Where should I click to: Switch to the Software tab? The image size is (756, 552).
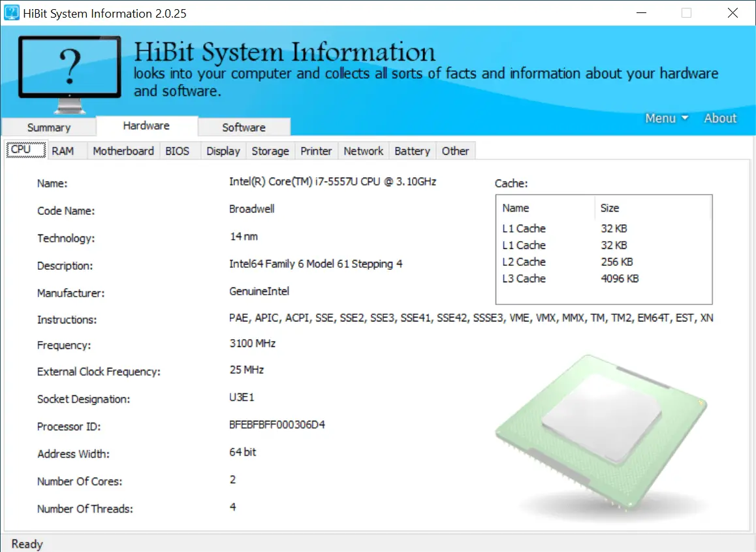click(x=244, y=127)
